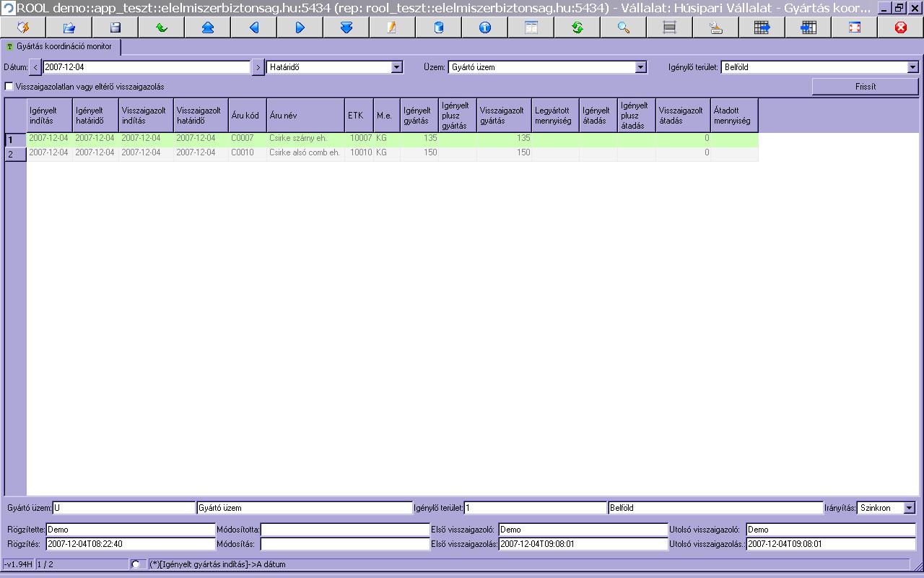Toggle Visszaigazolatlan vagy eltérő visszaigazolás checkbox
Image resolution: width=924 pixels, height=578 pixels.
tap(9, 87)
